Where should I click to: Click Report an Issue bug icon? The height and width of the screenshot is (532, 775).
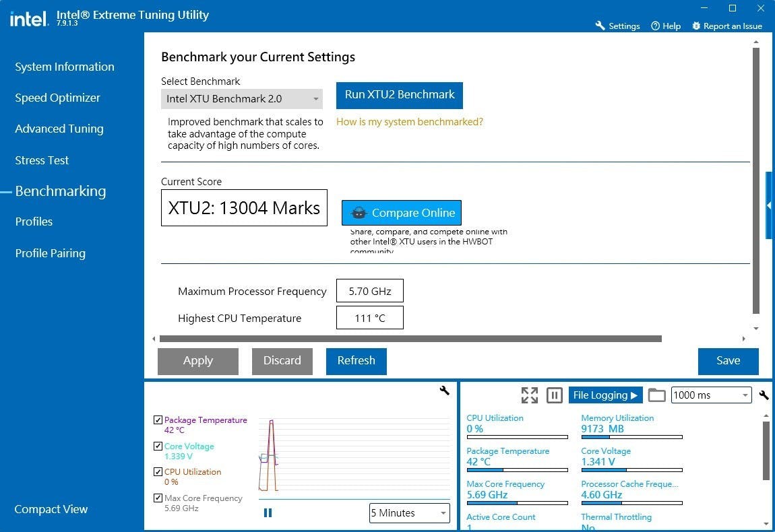[696, 26]
